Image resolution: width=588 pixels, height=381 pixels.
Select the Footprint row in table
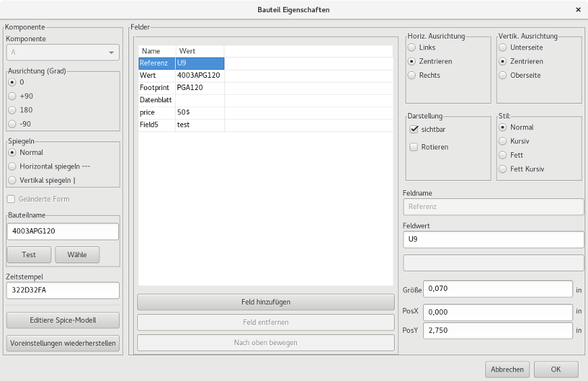181,88
